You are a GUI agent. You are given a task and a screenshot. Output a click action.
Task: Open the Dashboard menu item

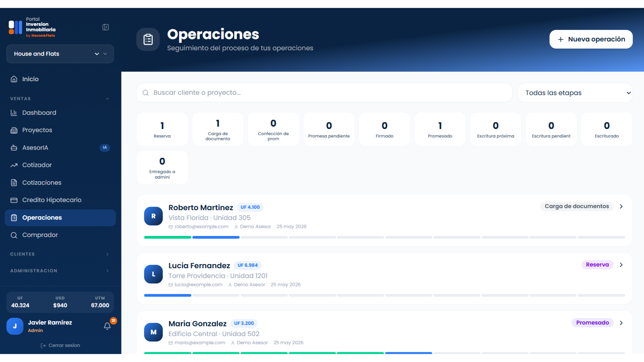point(60,113)
